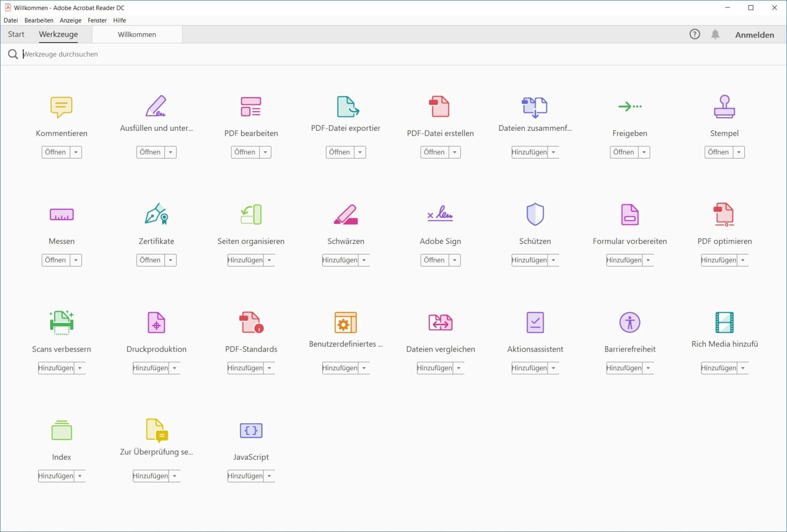Click the Kommentieren speech bubble icon
This screenshot has width=787, height=532.
[x=61, y=107]
